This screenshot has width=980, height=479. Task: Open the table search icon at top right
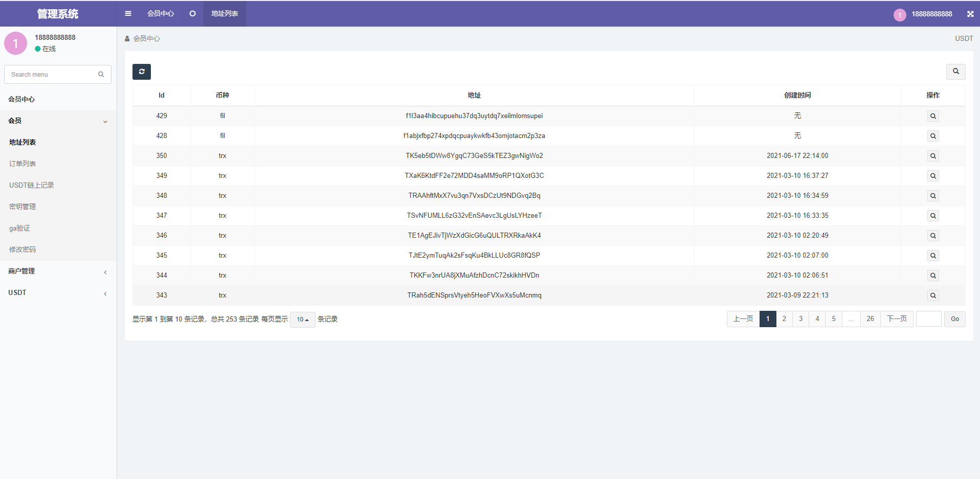coord(955,72)
